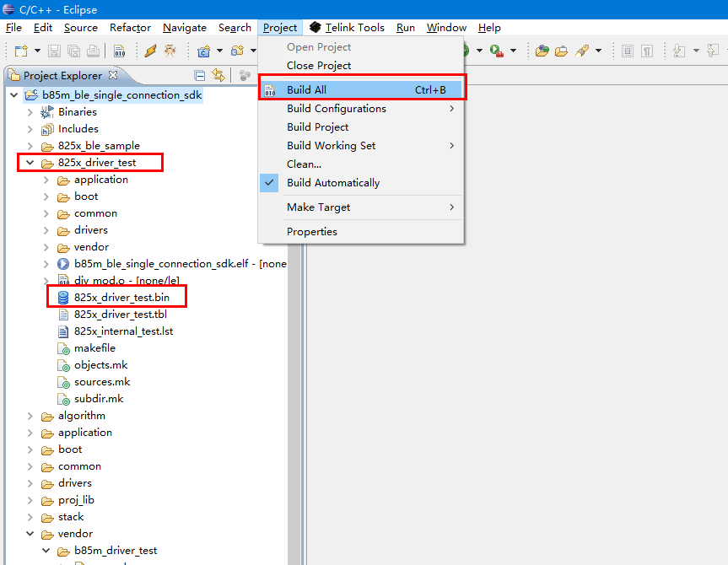728x565 pixels.
Task: Open the Source menu
Action: coord(81,28)
